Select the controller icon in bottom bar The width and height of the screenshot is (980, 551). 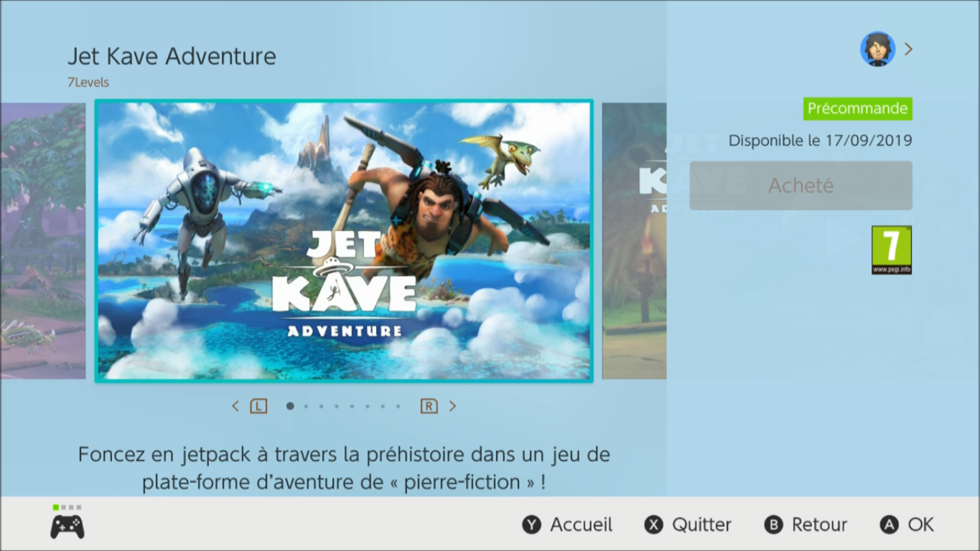(x=67, y=527)
